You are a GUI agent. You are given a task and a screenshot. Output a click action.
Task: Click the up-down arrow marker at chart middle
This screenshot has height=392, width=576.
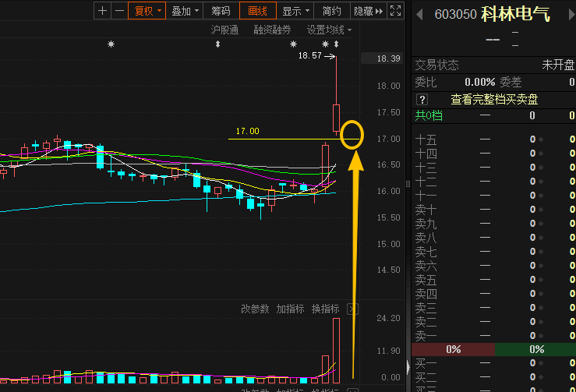point(217,44)
